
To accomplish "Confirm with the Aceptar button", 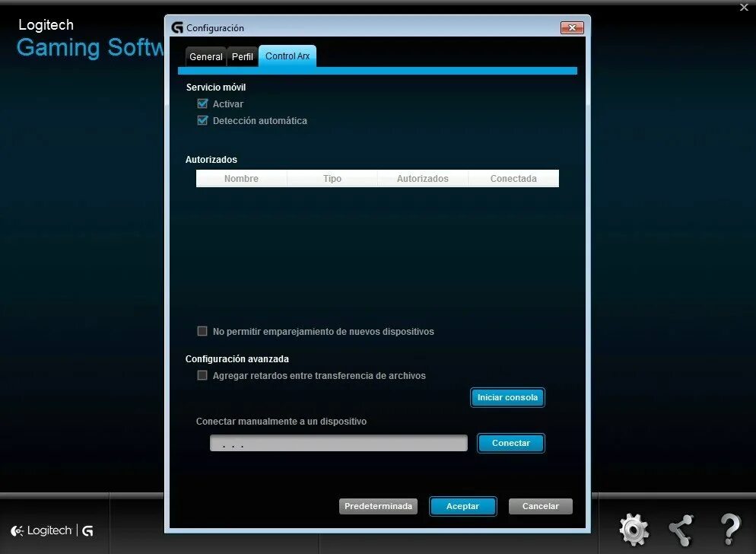I will click(463, 506).
